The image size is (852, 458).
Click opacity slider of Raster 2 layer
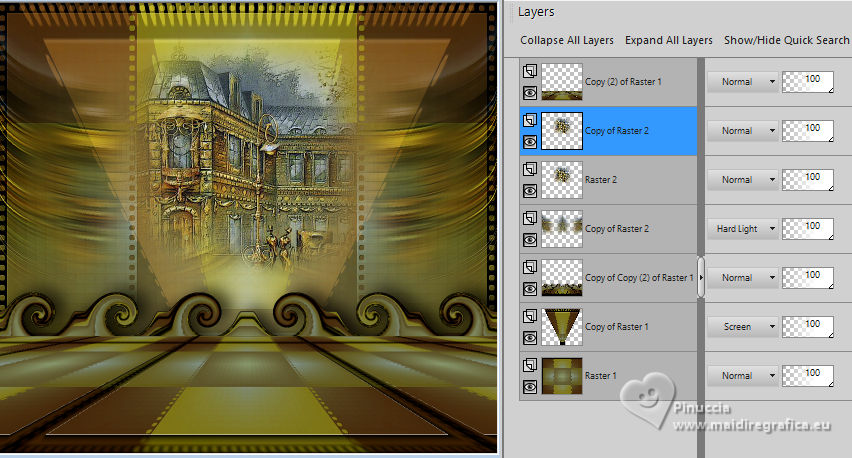808,180
